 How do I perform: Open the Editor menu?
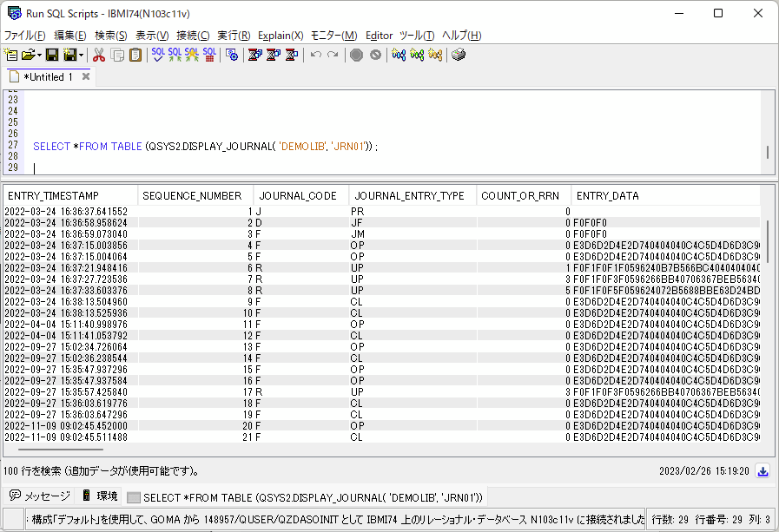379,36
